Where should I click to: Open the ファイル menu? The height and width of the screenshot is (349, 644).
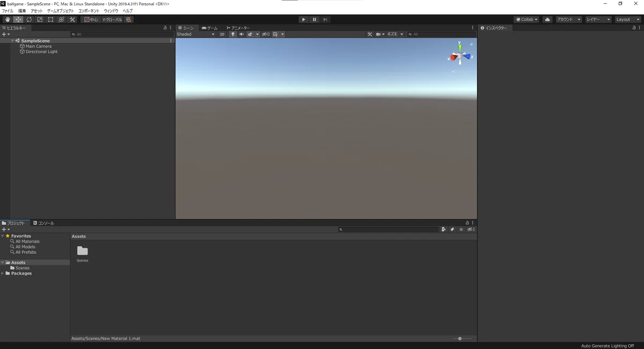pyautogui.click(x=8, y=11)
